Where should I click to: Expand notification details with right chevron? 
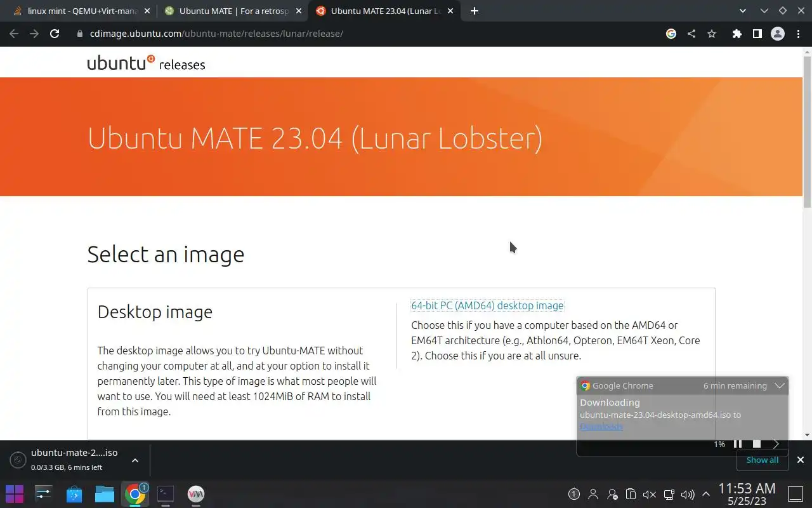point(776,444)
